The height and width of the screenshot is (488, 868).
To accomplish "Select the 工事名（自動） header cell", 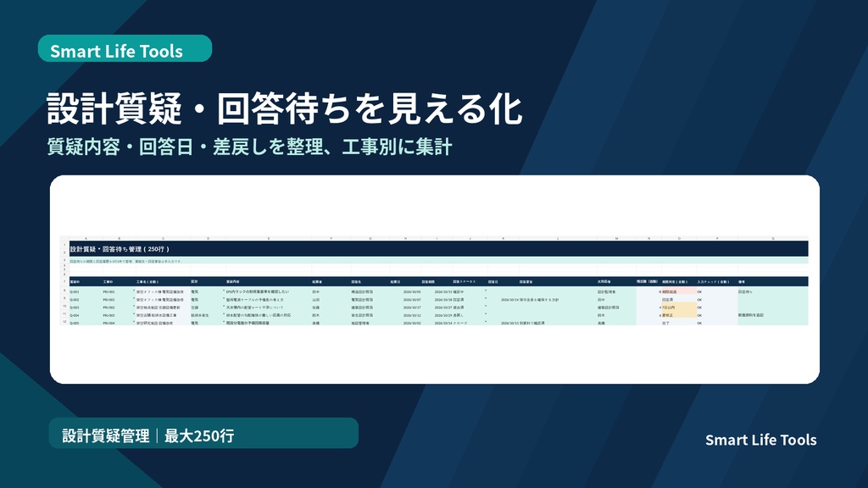I will [x=163, y=281].
